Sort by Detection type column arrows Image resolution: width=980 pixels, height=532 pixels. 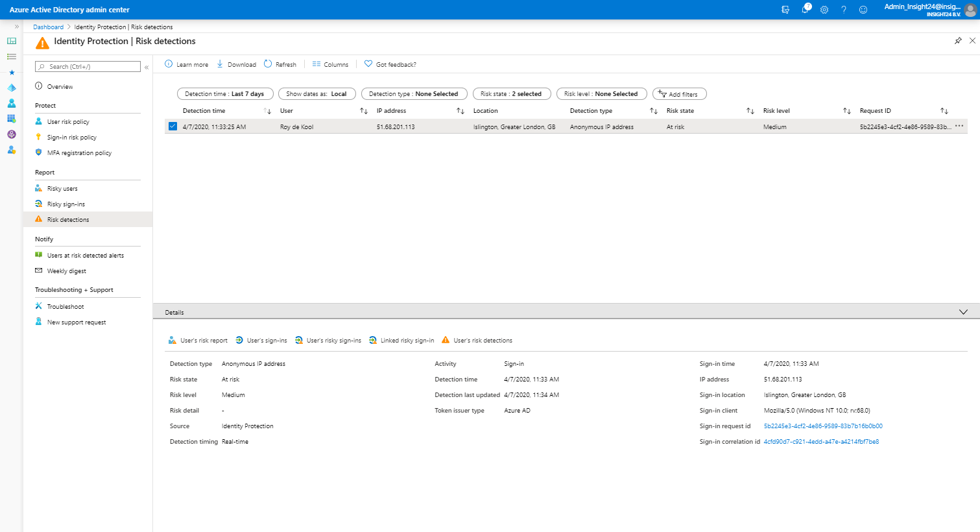point(654,111)
